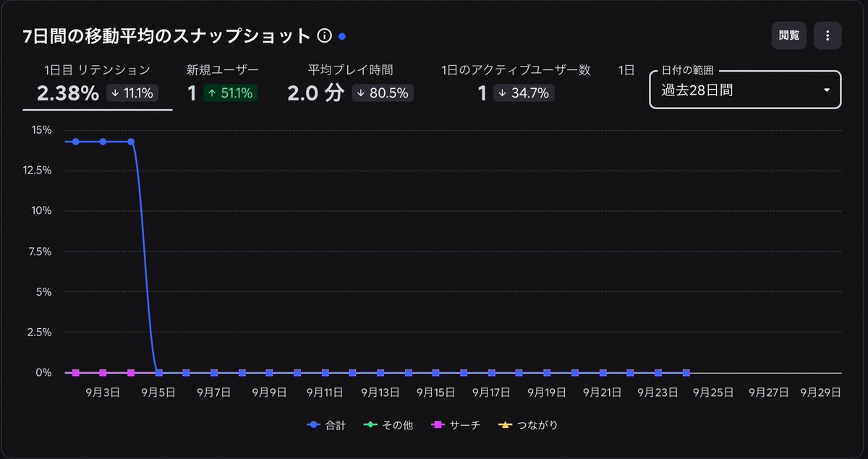Click the 9月5日 x-axis label
868x459 pixels.
(158, 392)
